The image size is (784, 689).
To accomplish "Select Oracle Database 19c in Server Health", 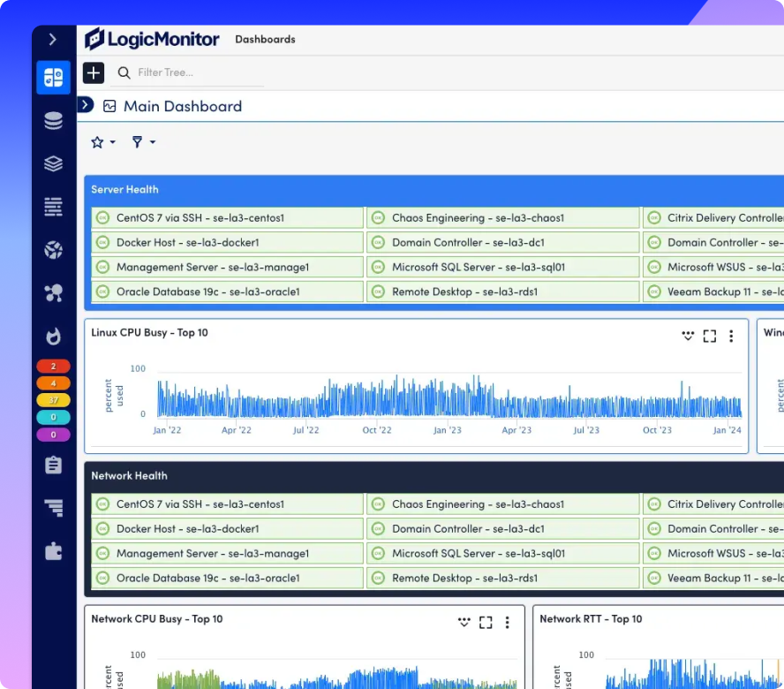I will point(227,291).
